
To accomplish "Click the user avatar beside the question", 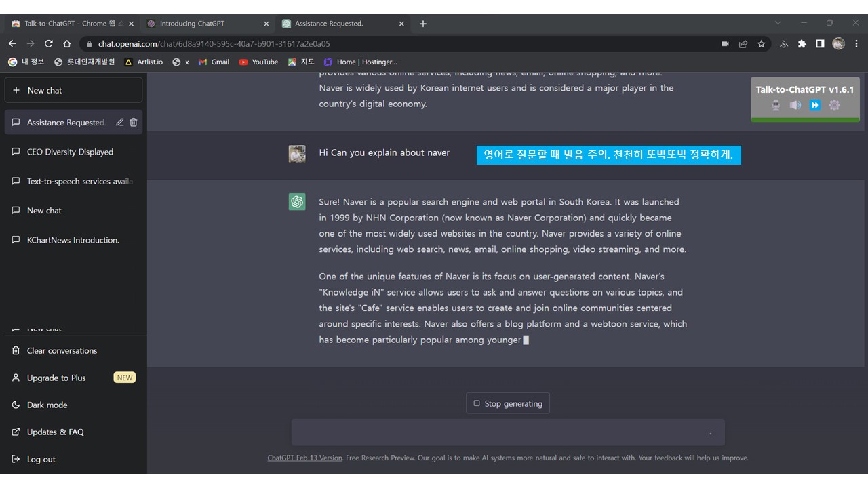I will (297, 153).
